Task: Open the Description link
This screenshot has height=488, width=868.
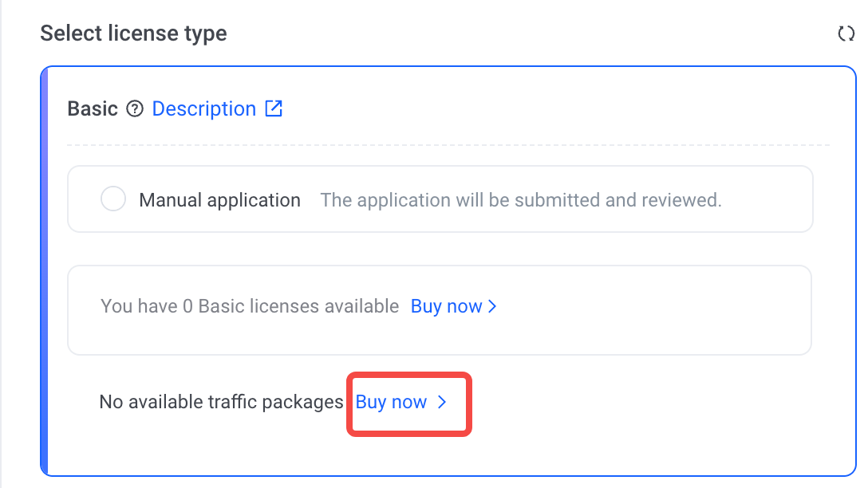Action: coord(203,109)
